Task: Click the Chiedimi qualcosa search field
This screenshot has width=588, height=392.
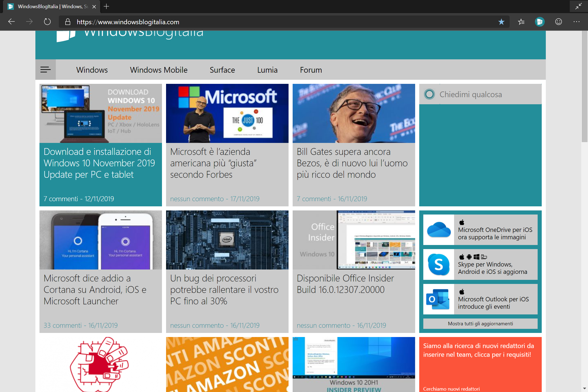Action: click(480, 94)
